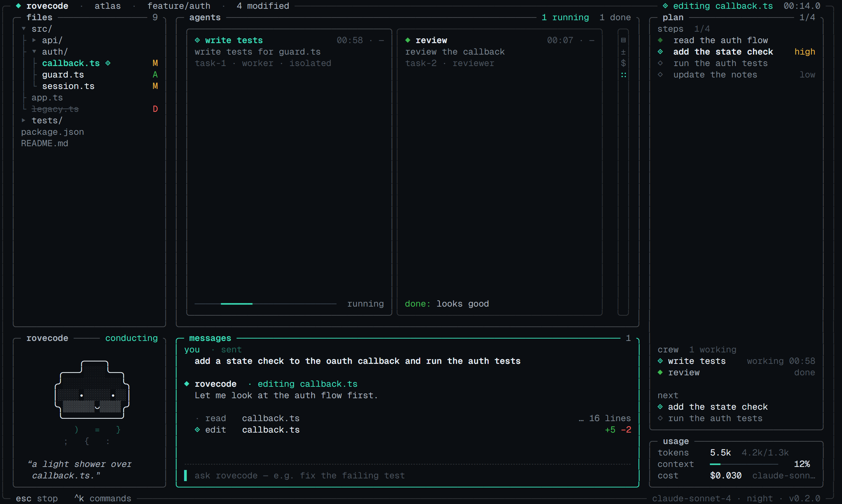Open the dollar cost icon in agents strip

(x=623, y=63)
